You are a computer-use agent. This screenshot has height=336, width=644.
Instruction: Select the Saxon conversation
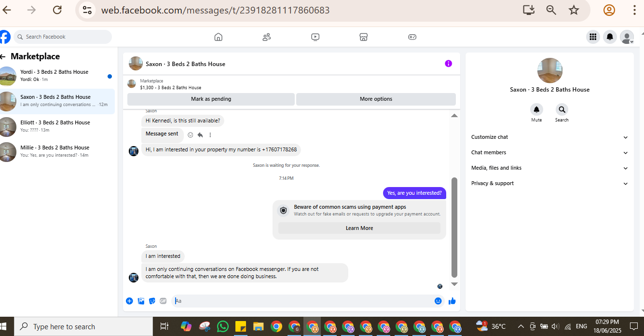[57, 101]
